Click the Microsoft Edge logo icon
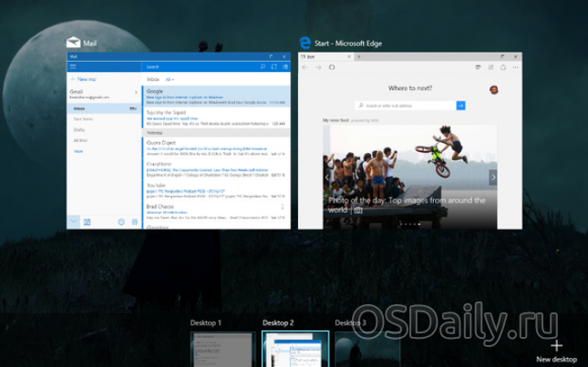Image resolution: width=588 pixels, height=367 pixels. pos(305,43)
